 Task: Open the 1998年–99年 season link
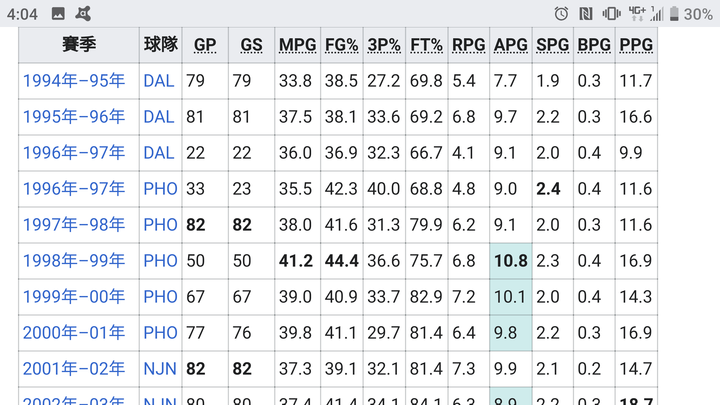point(74,261)
